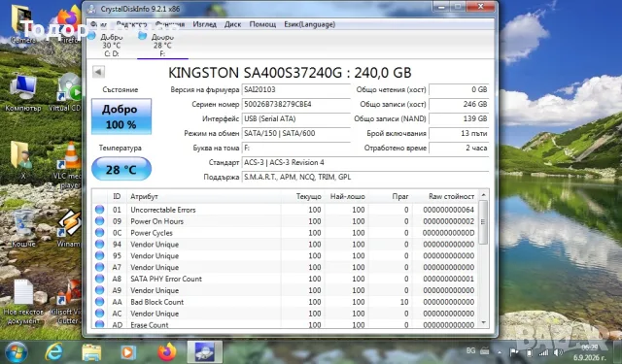The width and height of the screenshot is (622, 364).
Task: Open Windows Media Player from the taskbar
Action: point(128,352)
